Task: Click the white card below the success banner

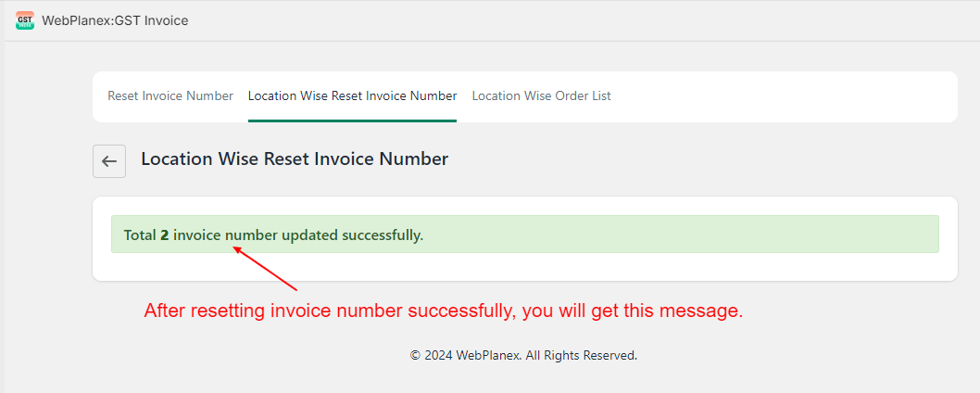Action: click(x=525, y=267)
